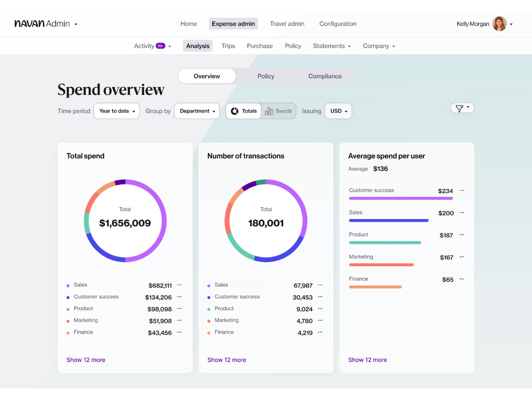Open options for Marketing in Total spend

(x=179, y=321)
